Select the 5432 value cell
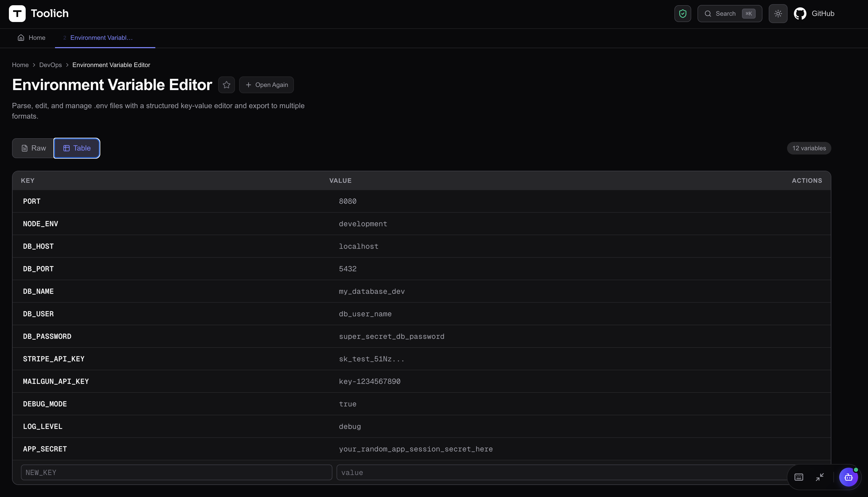Screen dimensions: 868x497 coord(348,269)
